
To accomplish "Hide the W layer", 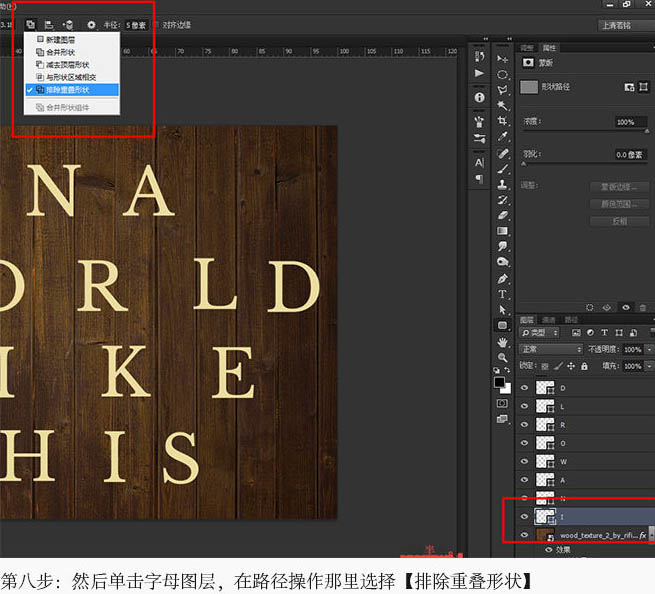I will pos(525,461).
